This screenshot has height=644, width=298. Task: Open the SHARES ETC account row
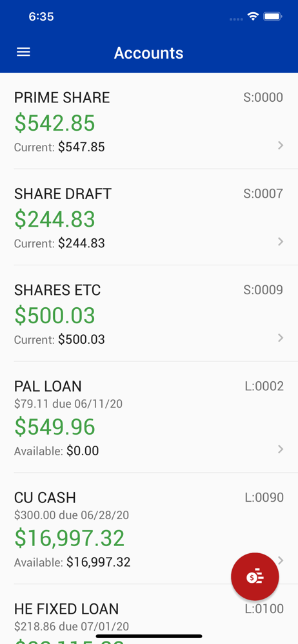[149, 314]
